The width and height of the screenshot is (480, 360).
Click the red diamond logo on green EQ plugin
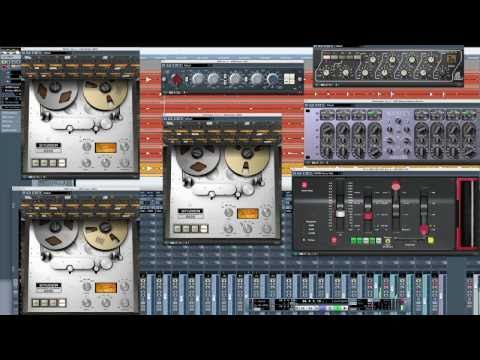point(176,79)
